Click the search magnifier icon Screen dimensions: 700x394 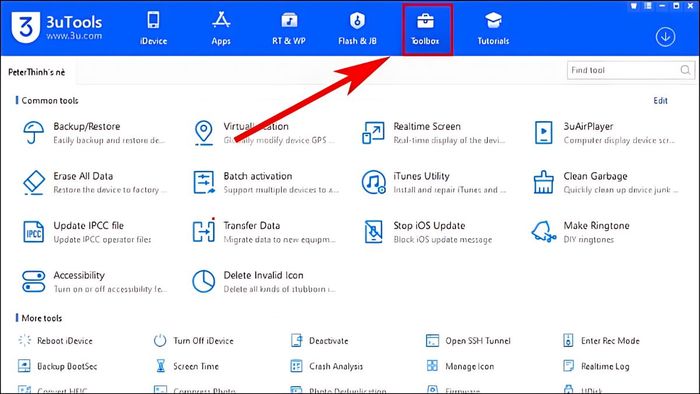685,70
